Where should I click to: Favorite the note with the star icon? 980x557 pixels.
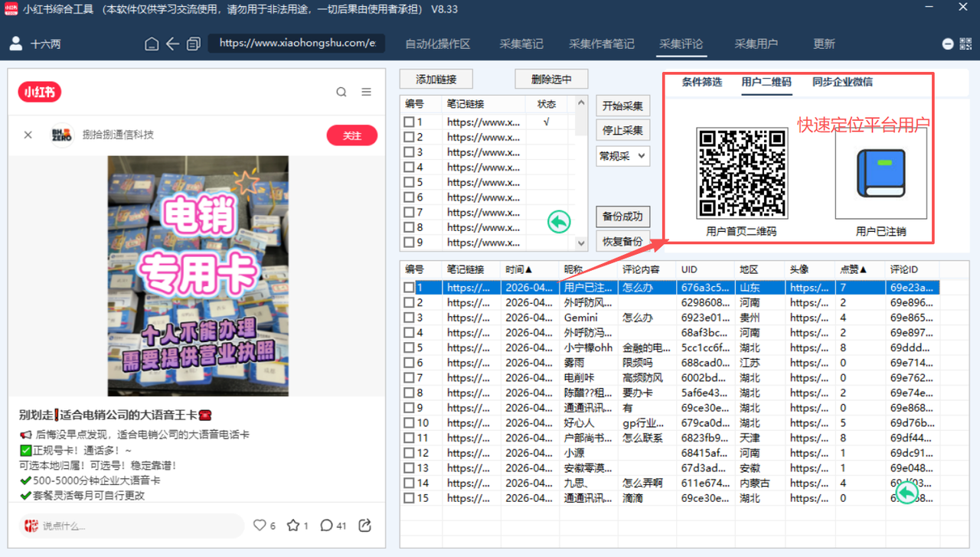point(293,525)
